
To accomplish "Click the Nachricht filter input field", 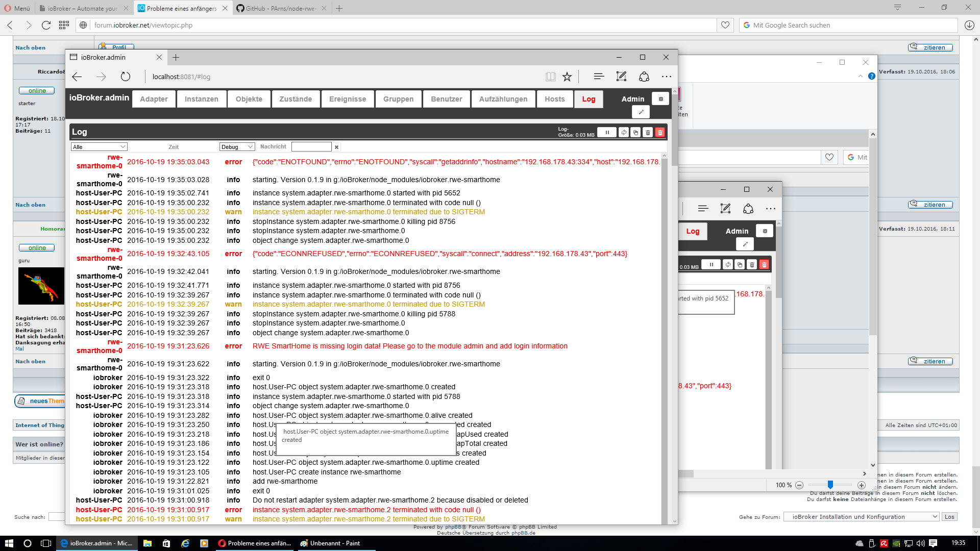I will click(311, 147).
